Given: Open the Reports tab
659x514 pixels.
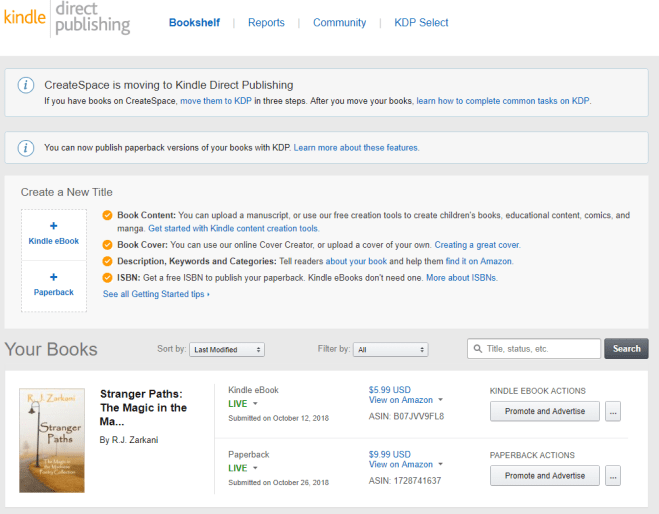Looking at the screenshot, I should click(x=266, y=22).
